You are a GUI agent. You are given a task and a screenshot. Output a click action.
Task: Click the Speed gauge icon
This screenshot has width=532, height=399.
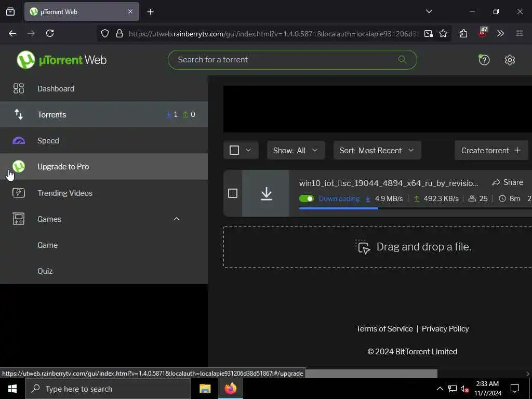(18, 140)
